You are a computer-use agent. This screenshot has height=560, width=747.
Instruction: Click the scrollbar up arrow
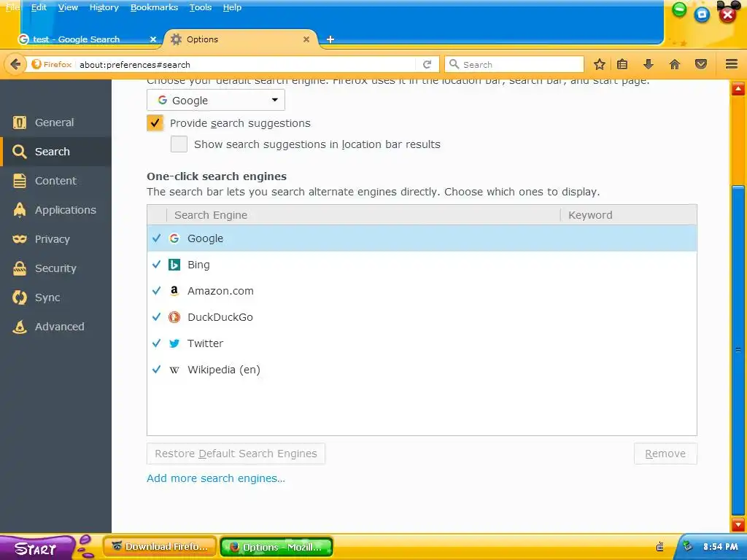[738, 88]
